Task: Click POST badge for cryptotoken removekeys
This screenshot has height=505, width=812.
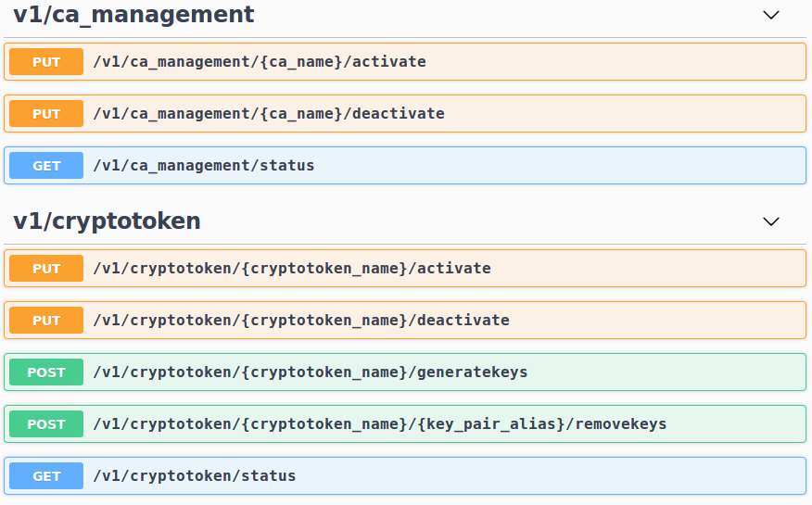Action: coord(46,424)
